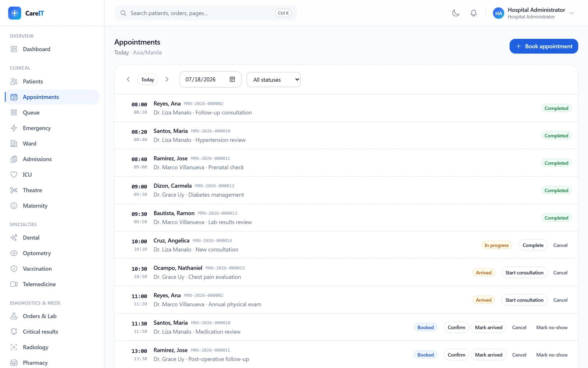Click the Arrived badge for Ocampo, Nathaniel
Image resolution: width=588 pixels, height=368 pixels.
pos(484,273)
